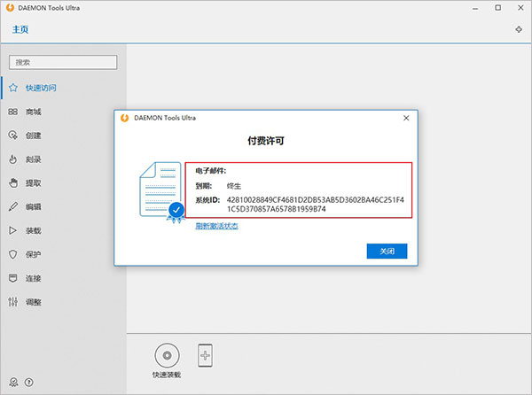Select 快速访问 menu label in sidebar
The width and height of the screenshot is (532, 395).
pyautogui.click(x=41, y=88)
